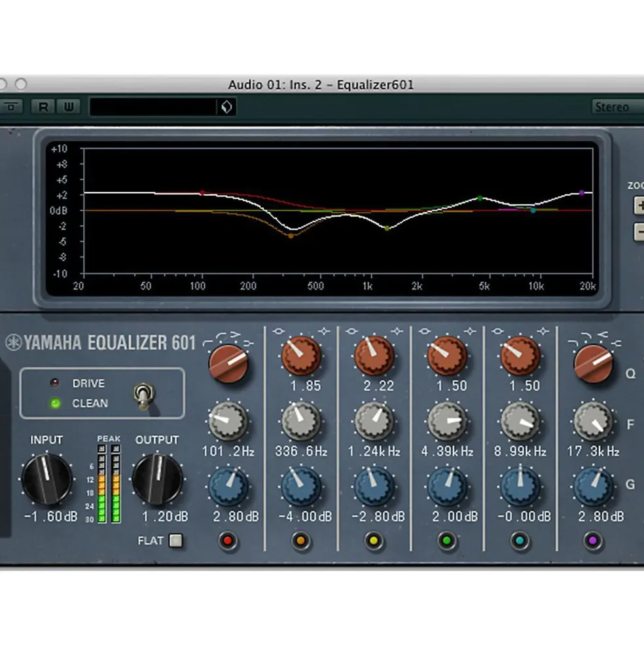The width and height of the screenshot is (644, 645).
Task: Click the green node near 5k
Action: pyautogui.click(x=480, y=198)
